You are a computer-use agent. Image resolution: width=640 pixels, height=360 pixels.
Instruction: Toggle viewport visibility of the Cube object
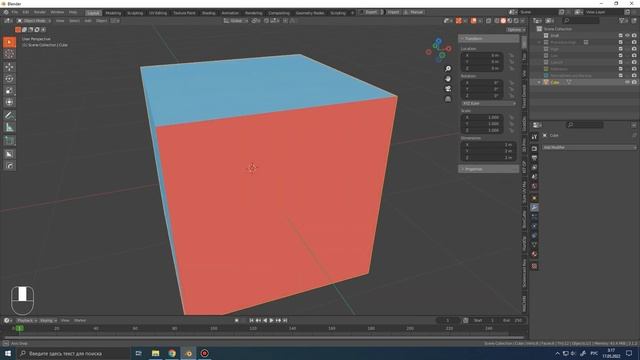point(628,82)
